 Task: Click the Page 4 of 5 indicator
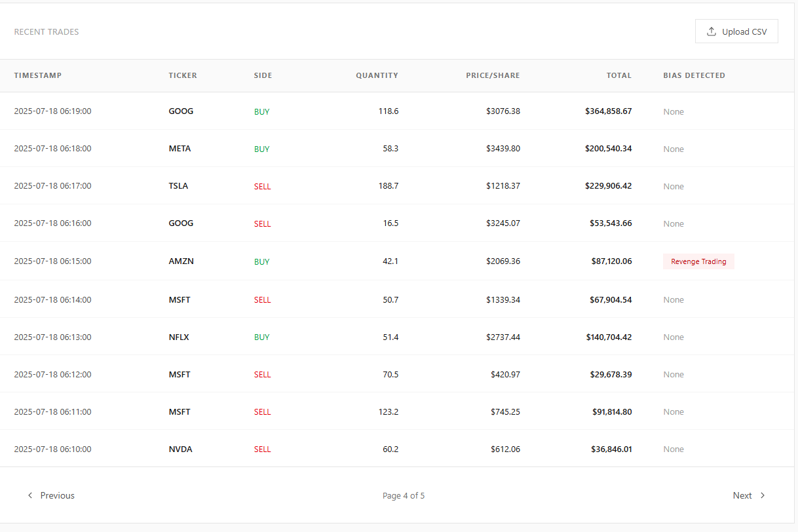click(404, 495)
